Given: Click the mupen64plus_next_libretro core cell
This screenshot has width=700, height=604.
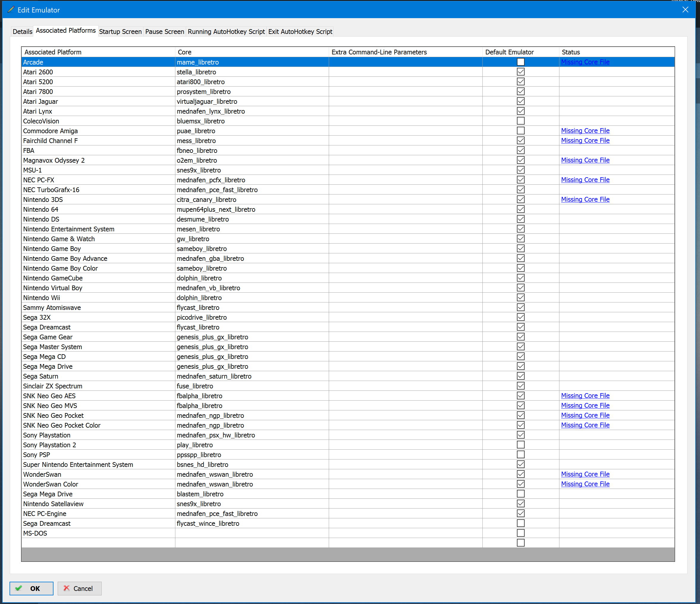Looking at the screenshot, I should point(252,209).
